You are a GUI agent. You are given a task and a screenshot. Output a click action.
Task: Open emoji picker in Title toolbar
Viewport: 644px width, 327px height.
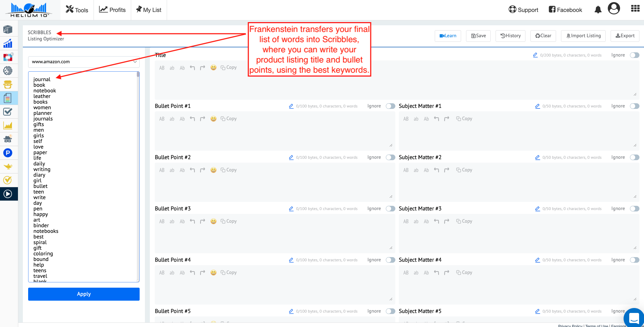[x=213, y=67]
